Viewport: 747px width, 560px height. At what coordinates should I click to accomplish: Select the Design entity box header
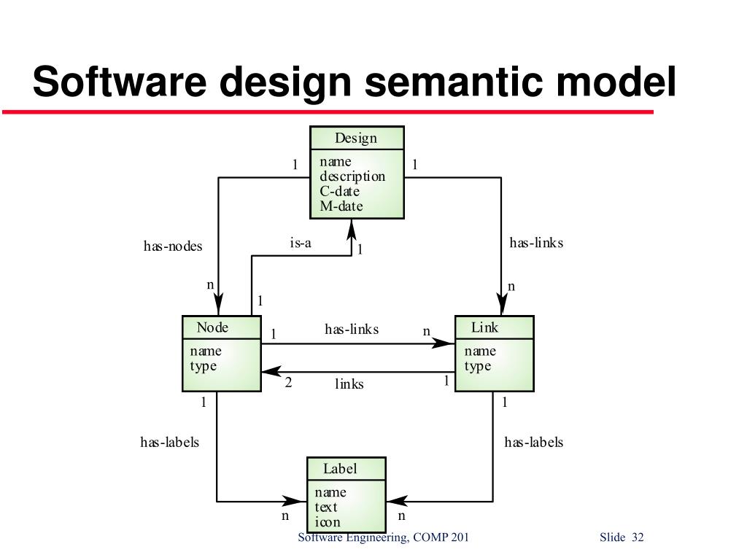[x=356, y=139]
